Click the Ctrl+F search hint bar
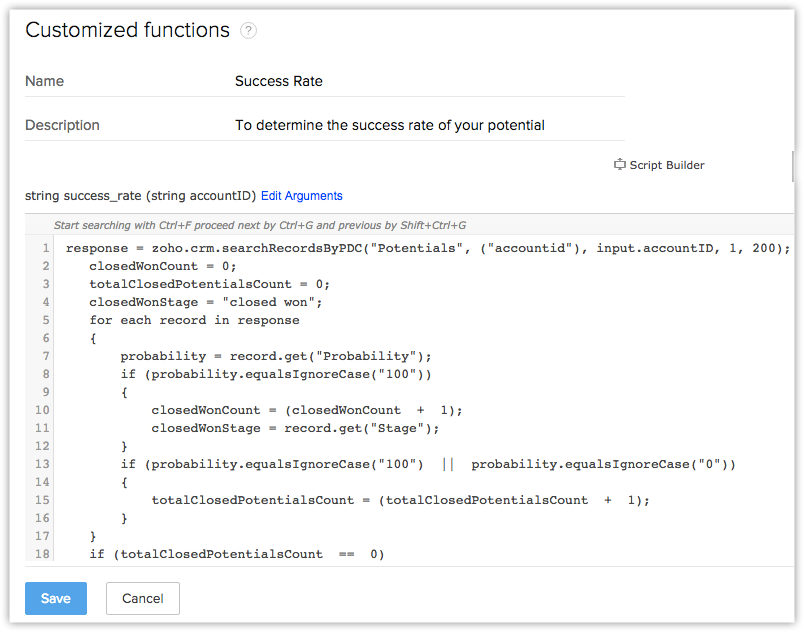The height and width of the screenshot is (632, 804). 260,226
